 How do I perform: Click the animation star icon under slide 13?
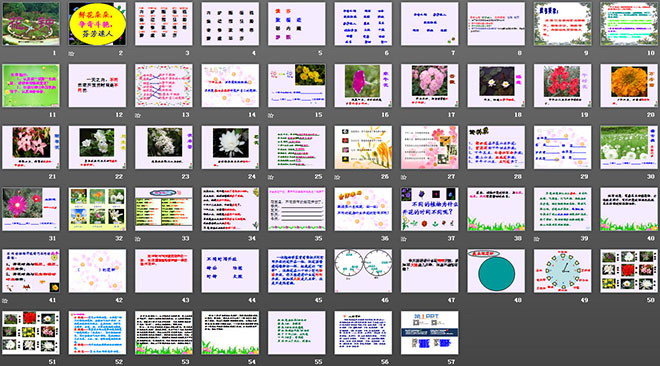click(138, 115)
